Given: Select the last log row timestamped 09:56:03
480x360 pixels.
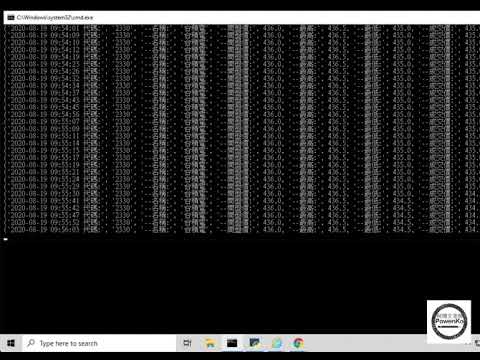Looking at the screenshot, I should [x=242, y=229].
